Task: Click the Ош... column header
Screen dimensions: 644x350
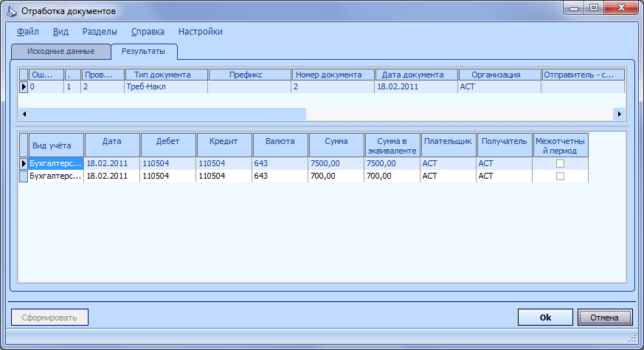Action: click(x=46, y=75)
